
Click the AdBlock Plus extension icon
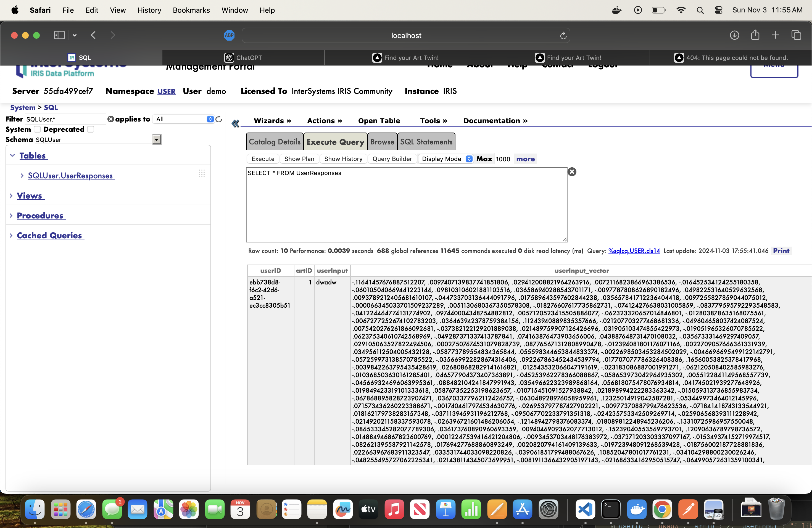pyautogui.click(x=229, y=35)
